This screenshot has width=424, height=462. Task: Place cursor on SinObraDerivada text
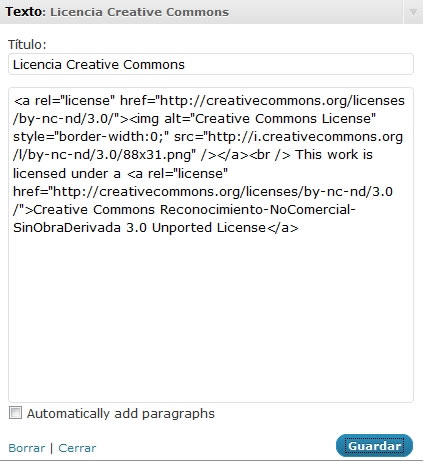click(67, 228)
